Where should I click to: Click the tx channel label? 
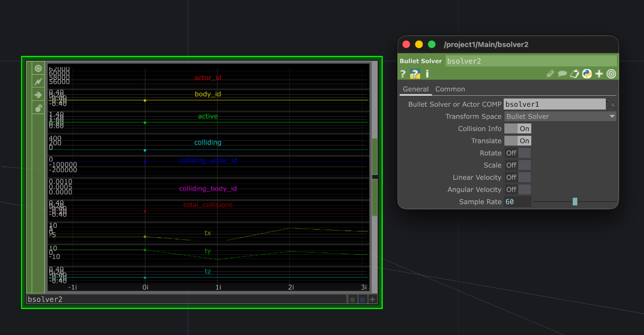[x=208, y=233]
